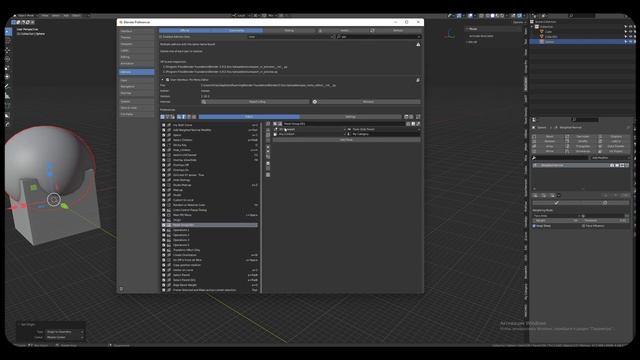Click the Apply checkmark in modifier panel
Image resolution: width=640 pixels, height=360 pixels.
(x=556, y=202)
